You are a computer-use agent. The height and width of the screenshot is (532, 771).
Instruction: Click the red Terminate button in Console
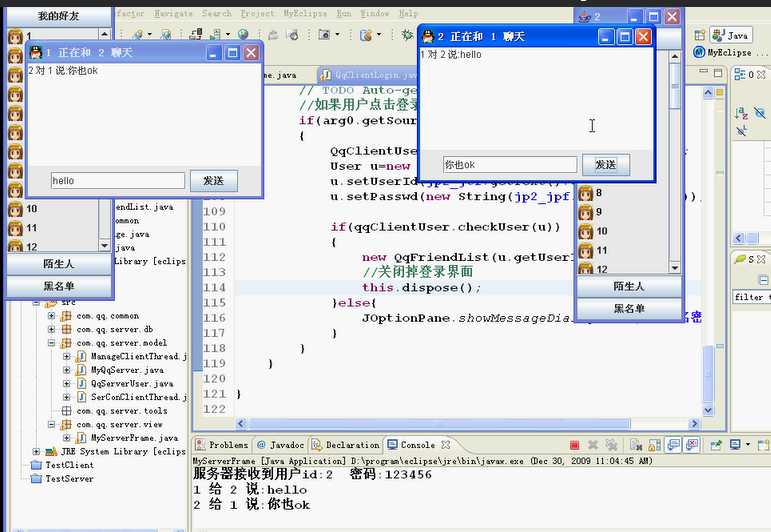(x=574, y=445)
